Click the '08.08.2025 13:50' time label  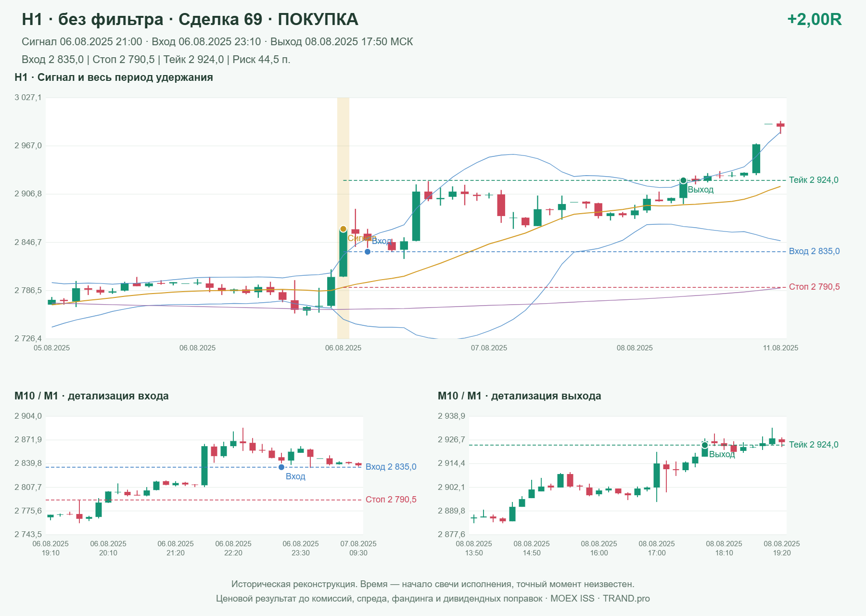[x=474, y=548]
